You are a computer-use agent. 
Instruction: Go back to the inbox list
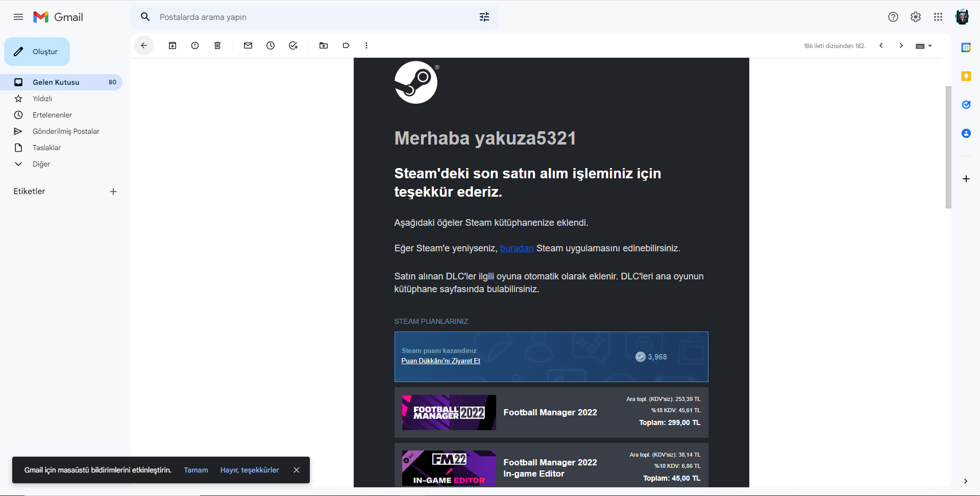coord(144,45)
